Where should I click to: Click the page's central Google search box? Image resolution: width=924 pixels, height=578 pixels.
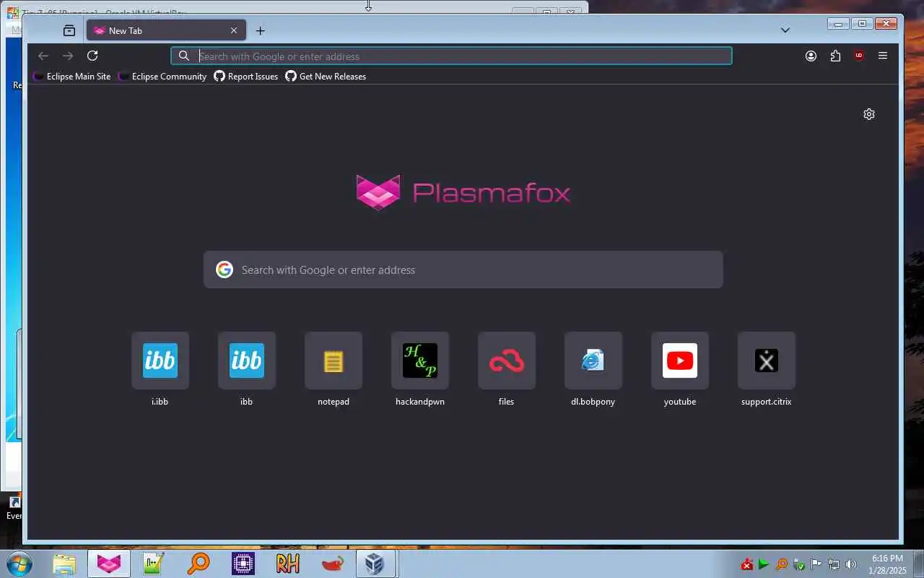[x=463, y=269]
